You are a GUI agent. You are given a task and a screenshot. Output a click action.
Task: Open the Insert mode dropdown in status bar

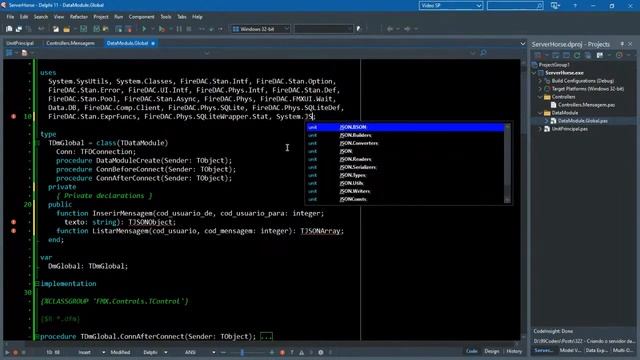click(103, 352)
